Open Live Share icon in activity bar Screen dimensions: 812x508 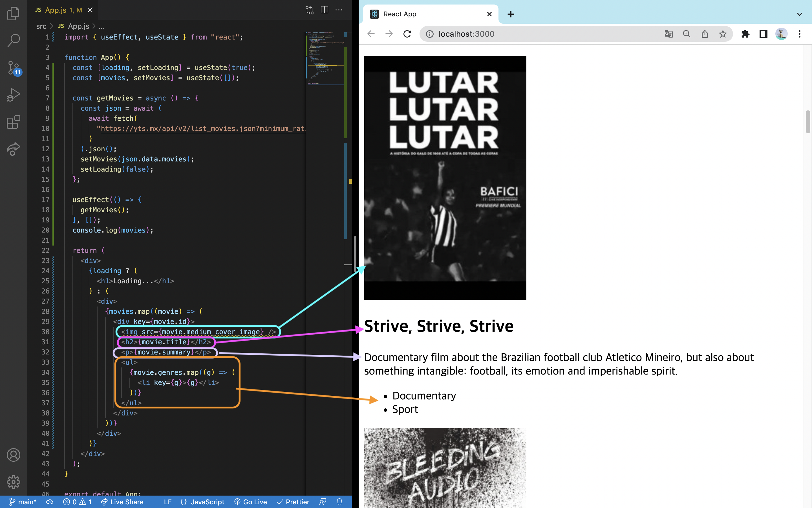pyautogui.click(x=14, y=149)
